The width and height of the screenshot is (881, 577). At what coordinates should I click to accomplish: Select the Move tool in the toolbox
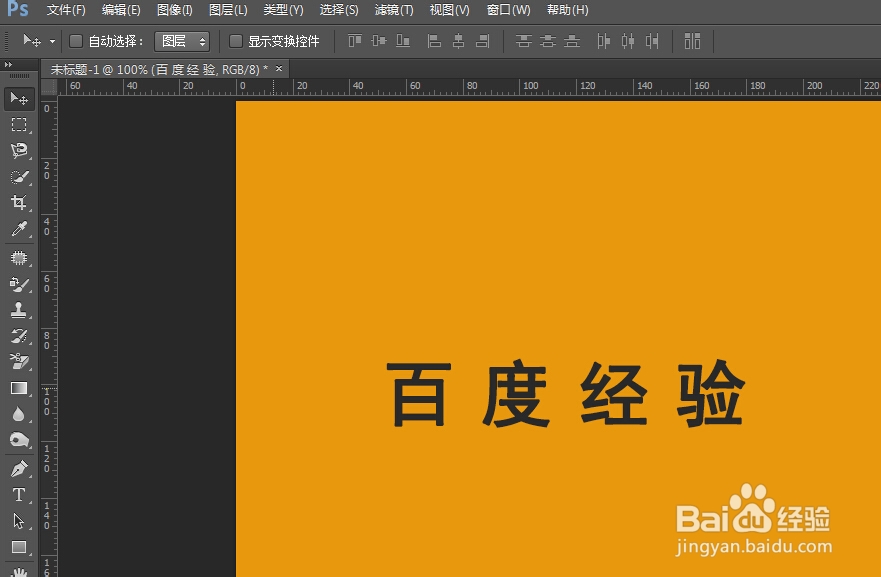pyautogui.click(x=19, y=98)
